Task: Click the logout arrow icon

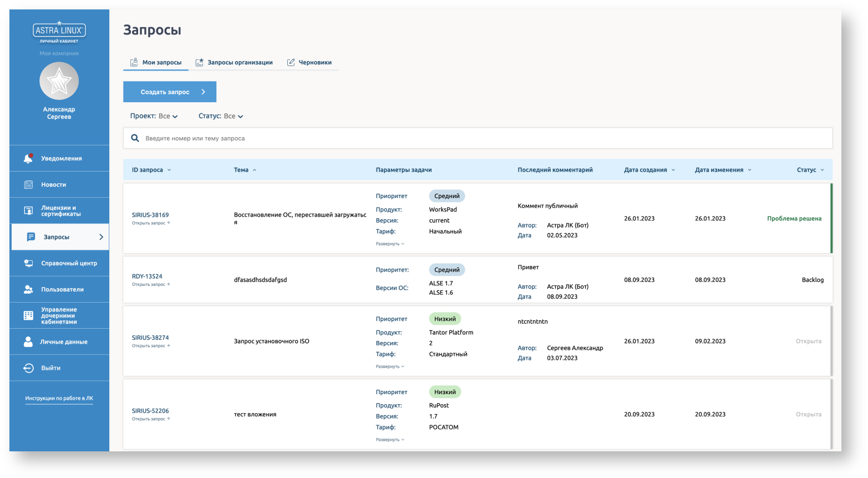Action: (28, 368)
